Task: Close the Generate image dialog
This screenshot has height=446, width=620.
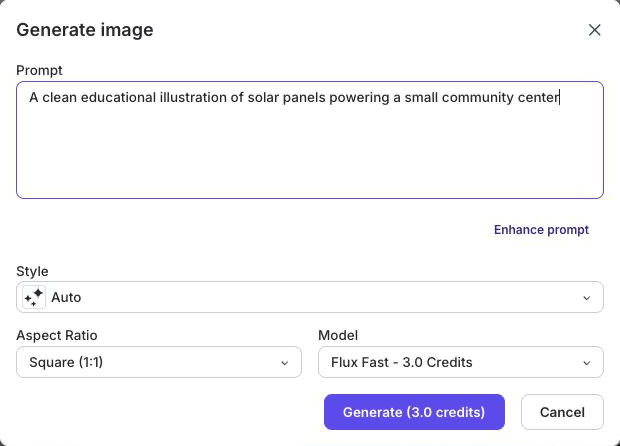Action: [594, 30]
